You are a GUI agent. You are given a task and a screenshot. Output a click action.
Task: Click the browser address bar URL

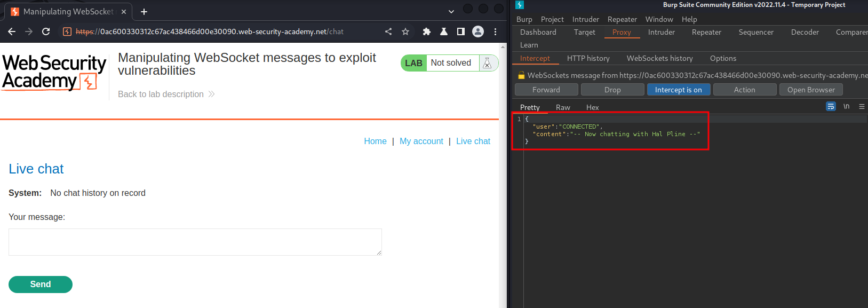click(209, 31)
